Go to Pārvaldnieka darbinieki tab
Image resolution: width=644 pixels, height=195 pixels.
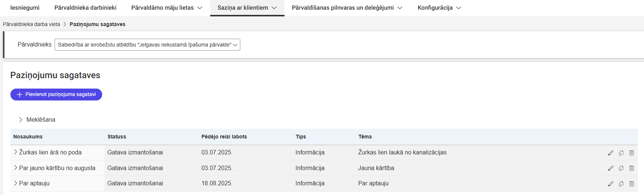coord(85,8)
